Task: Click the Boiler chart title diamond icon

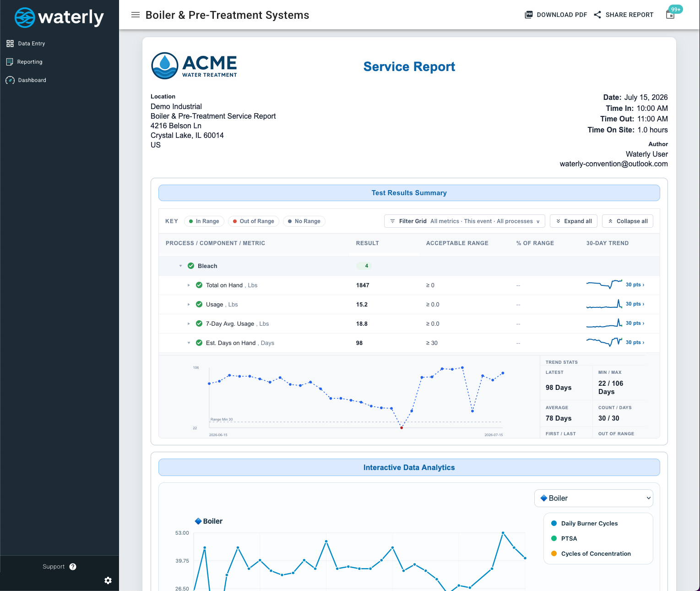Action: (x=198, y=521)
